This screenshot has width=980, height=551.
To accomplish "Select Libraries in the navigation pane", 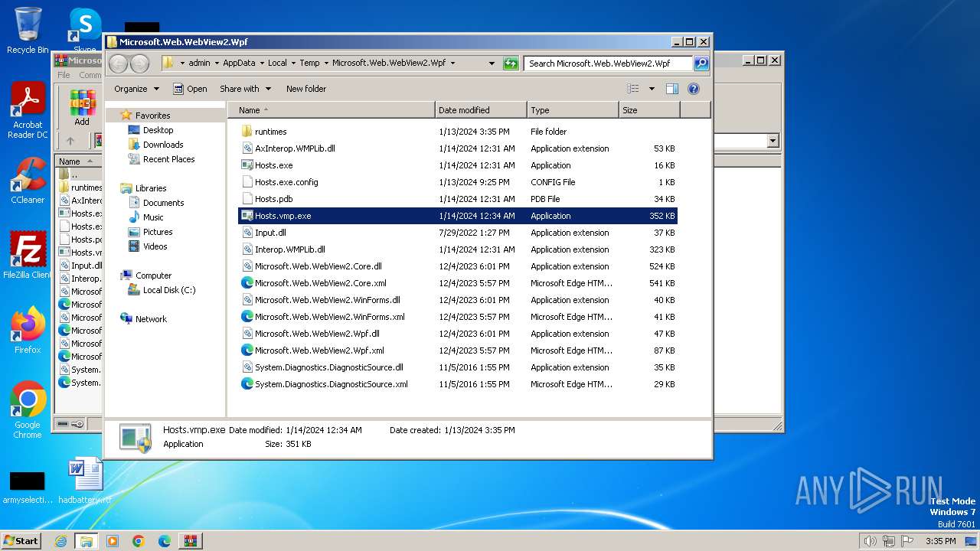I will click(151, 188).
